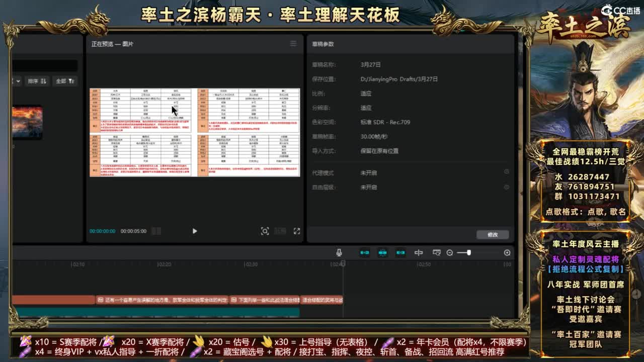This screenshot has width=644, height=362.
Task: Click the save path D:/JianyingPro Drafts/3月27日
Action: click(399, 79)
